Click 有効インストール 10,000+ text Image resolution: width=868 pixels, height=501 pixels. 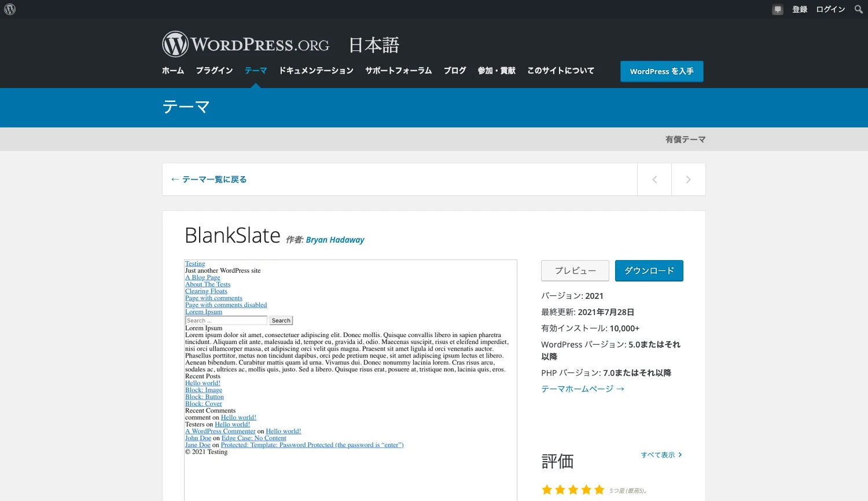tap(590, 328)
